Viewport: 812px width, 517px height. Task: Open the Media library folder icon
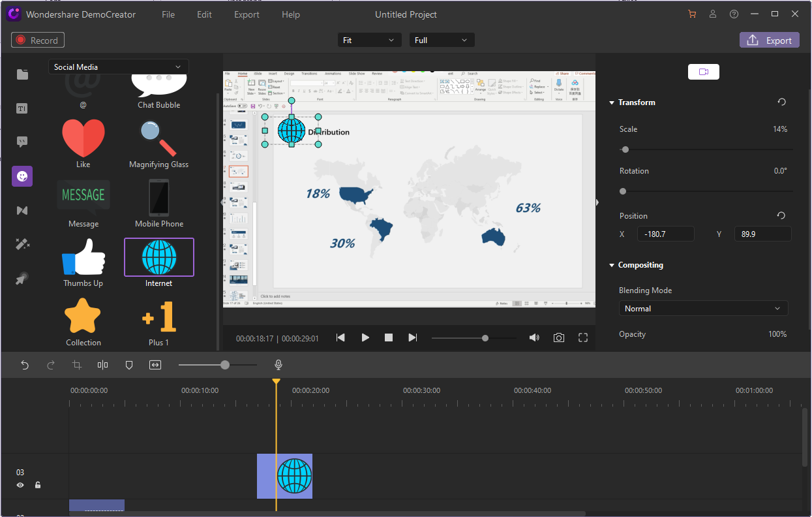coord(22,74)
